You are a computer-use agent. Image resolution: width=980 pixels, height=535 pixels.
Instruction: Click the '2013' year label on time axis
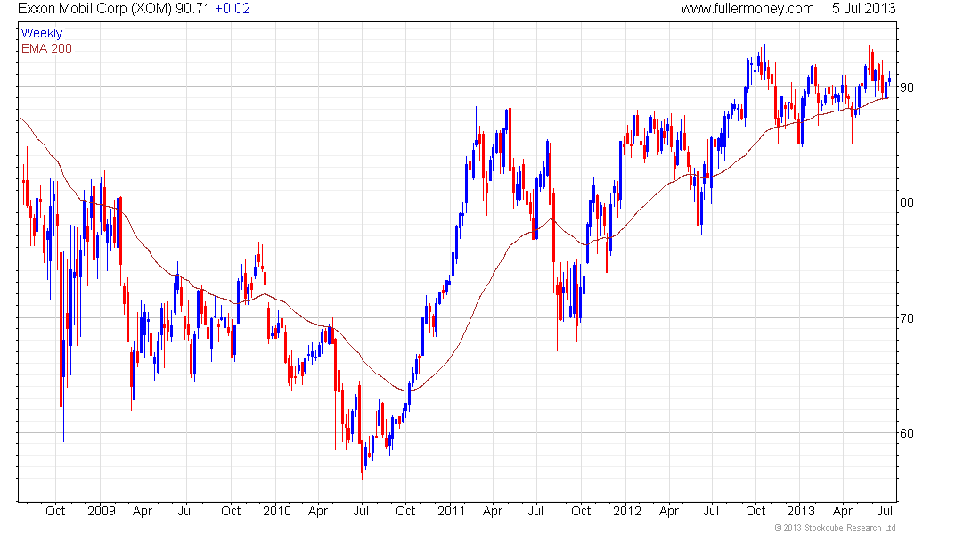coord(801,511)
